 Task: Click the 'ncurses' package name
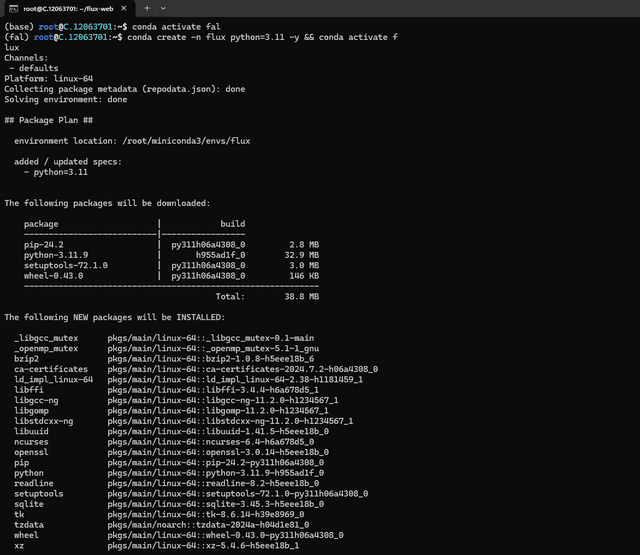[x=31, y=442]
